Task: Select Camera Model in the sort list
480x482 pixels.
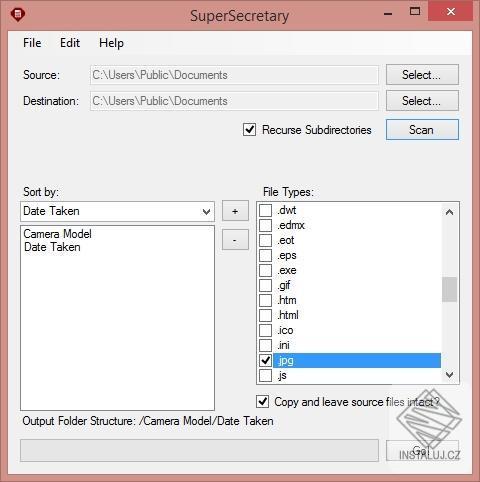Action: (x=57, y=234)
